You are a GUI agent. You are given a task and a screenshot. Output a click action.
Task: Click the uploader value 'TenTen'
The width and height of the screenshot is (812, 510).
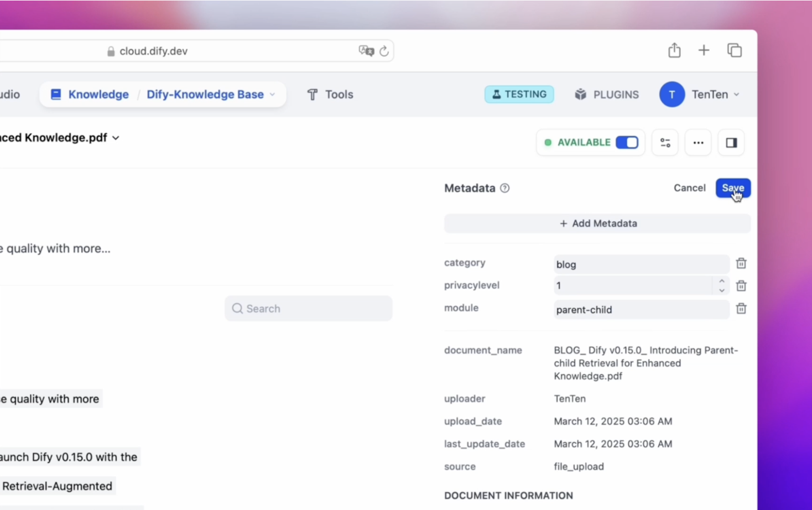click(x=570, y=399)
